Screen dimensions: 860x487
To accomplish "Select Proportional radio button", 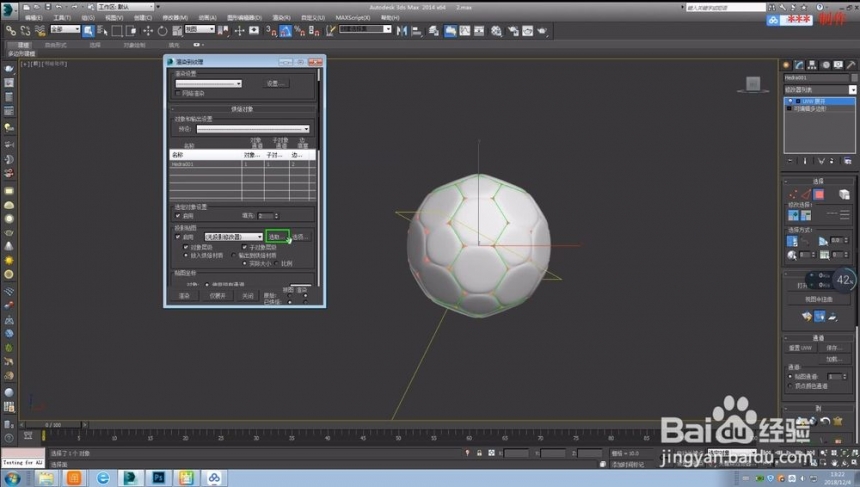I will 276,264.
